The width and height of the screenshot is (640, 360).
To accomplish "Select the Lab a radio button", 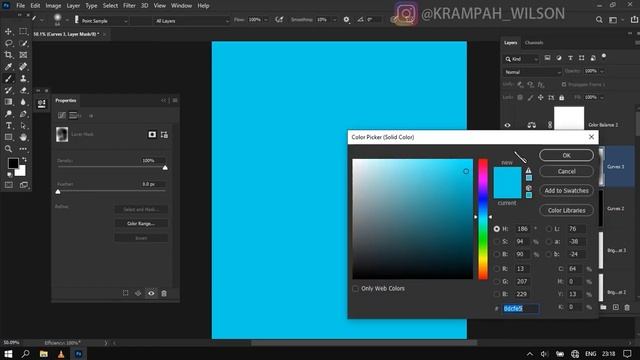I will coord(549,242).
